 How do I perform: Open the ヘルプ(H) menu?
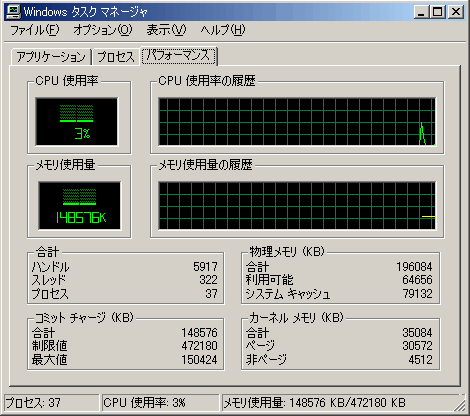click(223, 30)
